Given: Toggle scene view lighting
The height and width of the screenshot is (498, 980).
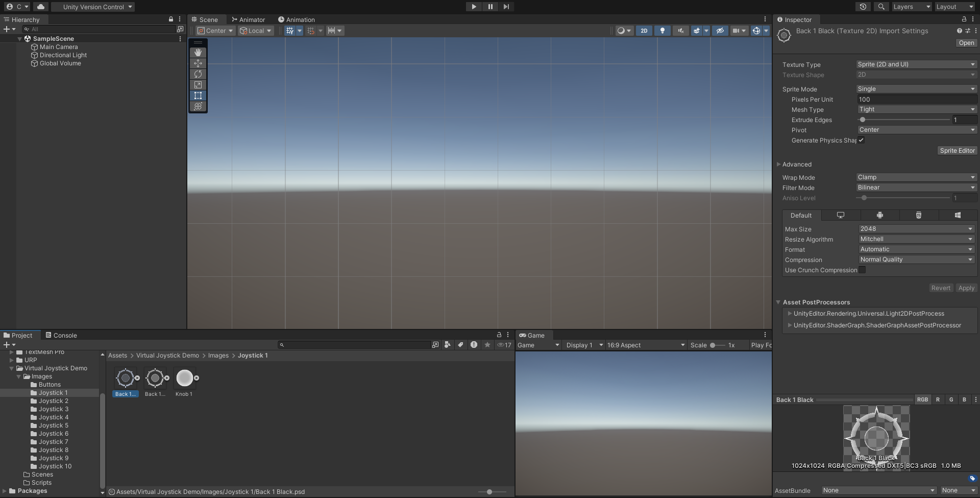Looking at the screenshot, I should point(662,31).
